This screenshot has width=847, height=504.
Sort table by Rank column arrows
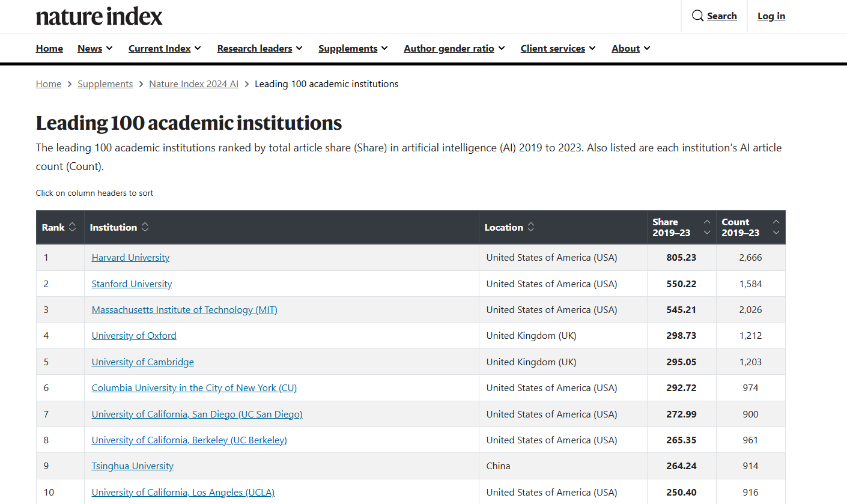[73, 227]
